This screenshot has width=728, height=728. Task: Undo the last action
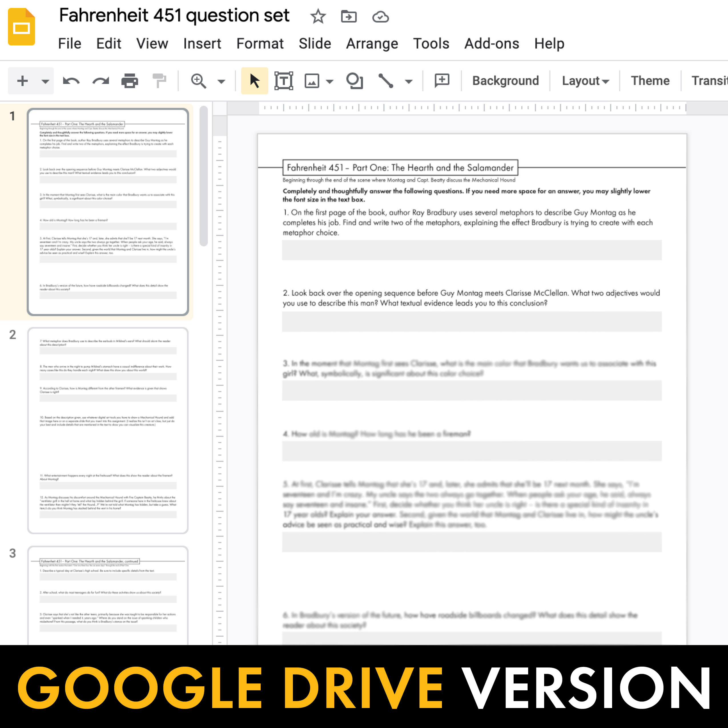(71, 81)
